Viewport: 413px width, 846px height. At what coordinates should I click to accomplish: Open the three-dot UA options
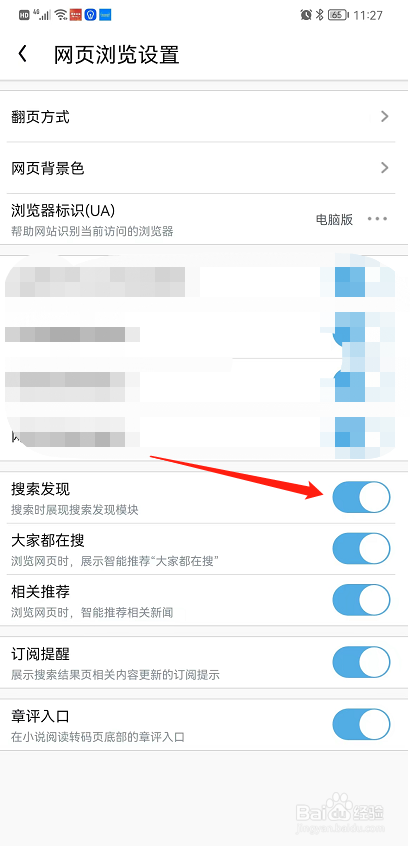pyautogui.click(x=377, y=219)
